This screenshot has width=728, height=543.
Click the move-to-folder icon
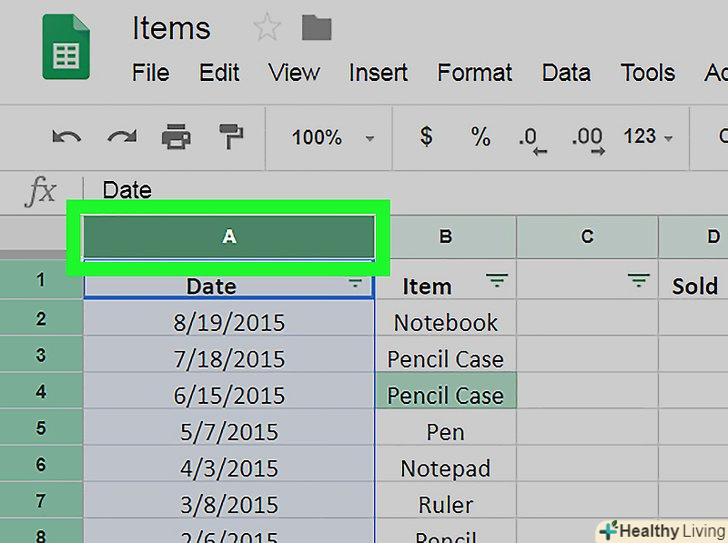[316, 27]
